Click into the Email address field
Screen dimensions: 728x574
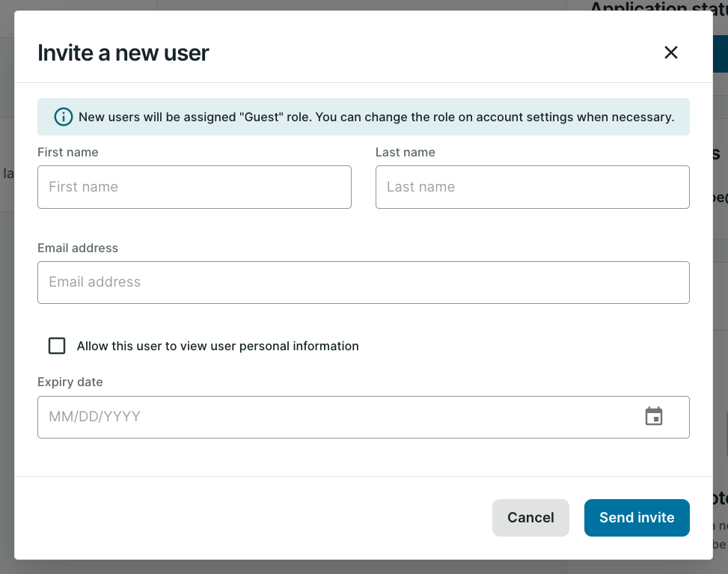tap(364, 282)
